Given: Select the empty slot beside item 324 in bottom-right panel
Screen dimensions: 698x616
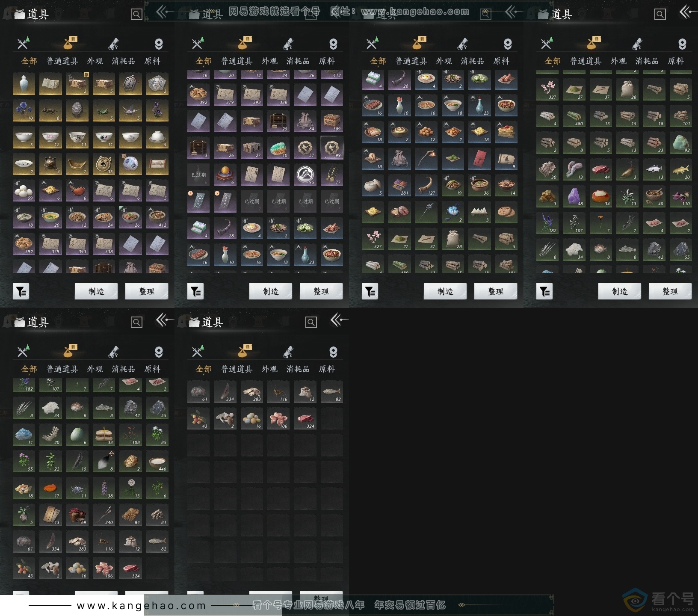Looking at the screenshot, I should click(332, 418).
